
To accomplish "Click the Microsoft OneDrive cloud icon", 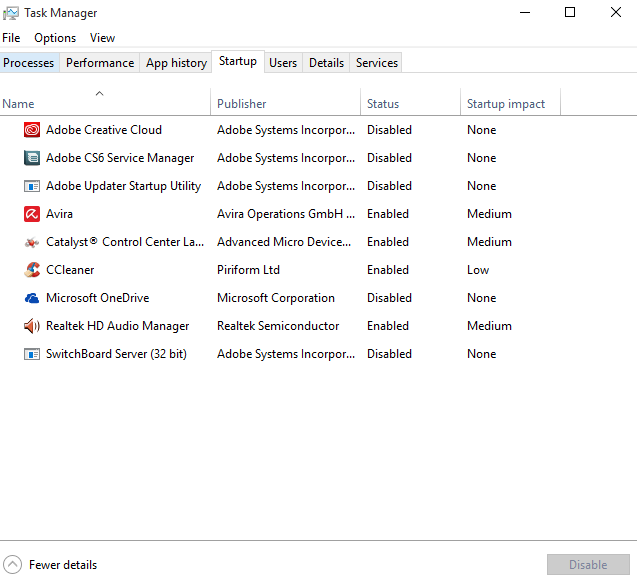I will click(31, 298).
